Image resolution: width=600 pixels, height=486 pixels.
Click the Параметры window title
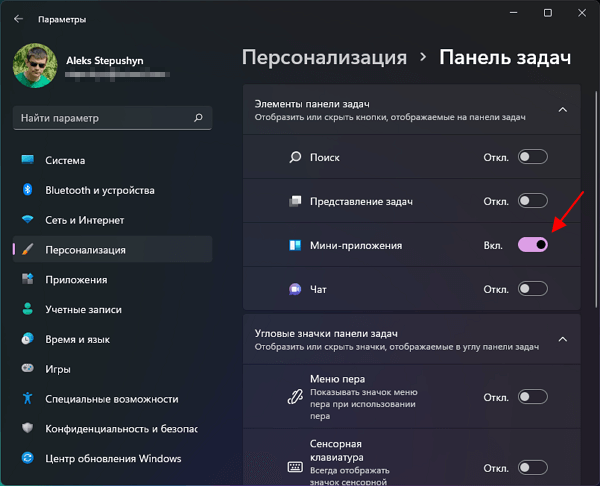(62, 20)
